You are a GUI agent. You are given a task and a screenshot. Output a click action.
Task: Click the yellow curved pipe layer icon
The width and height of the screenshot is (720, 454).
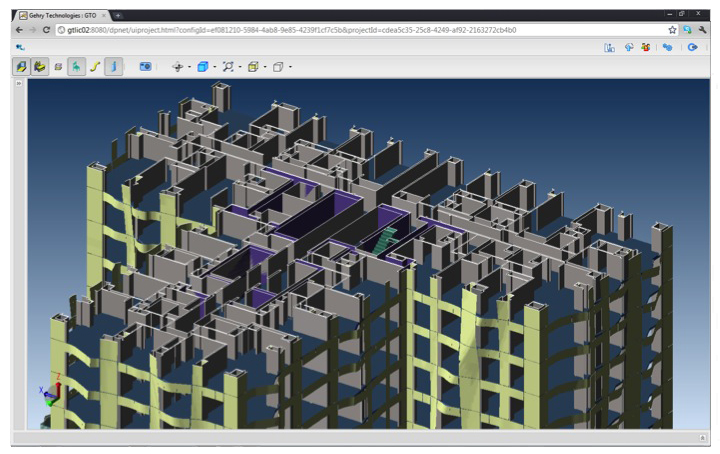[95, 67]
